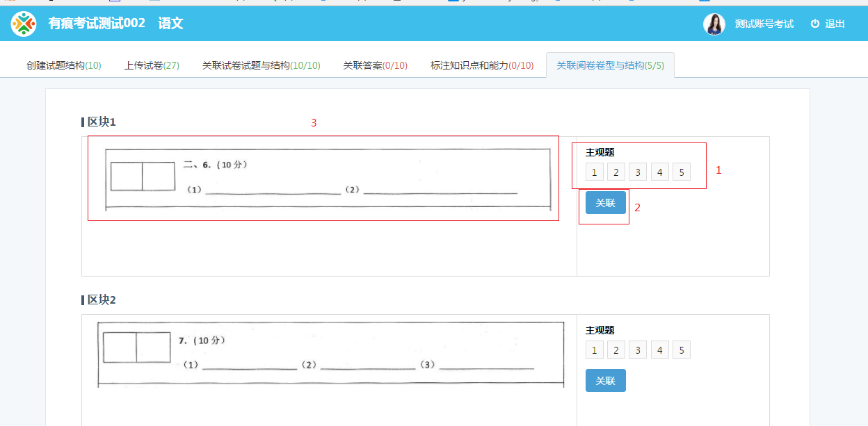Open the 上传试卷(27) tab

tap(152, 65)
